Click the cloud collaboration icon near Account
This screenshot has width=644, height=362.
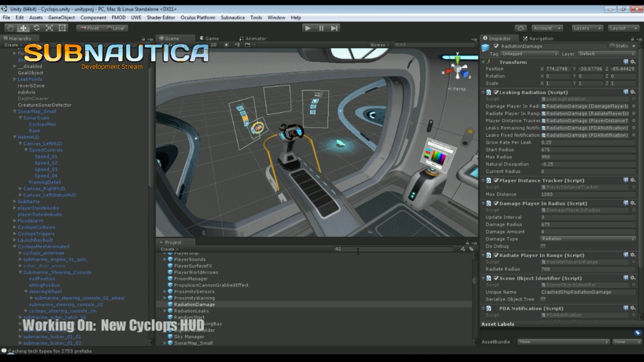point(521,28)
